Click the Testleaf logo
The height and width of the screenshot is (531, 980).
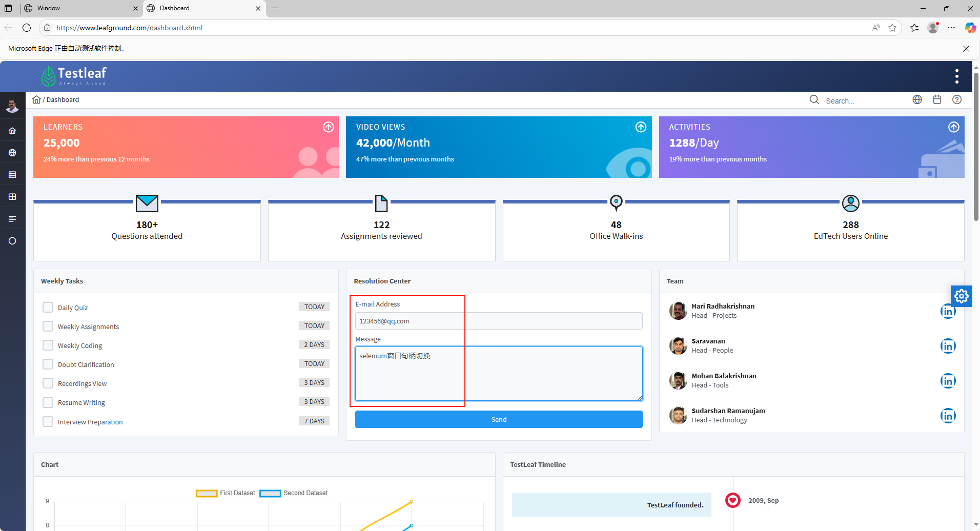point(74,76)
